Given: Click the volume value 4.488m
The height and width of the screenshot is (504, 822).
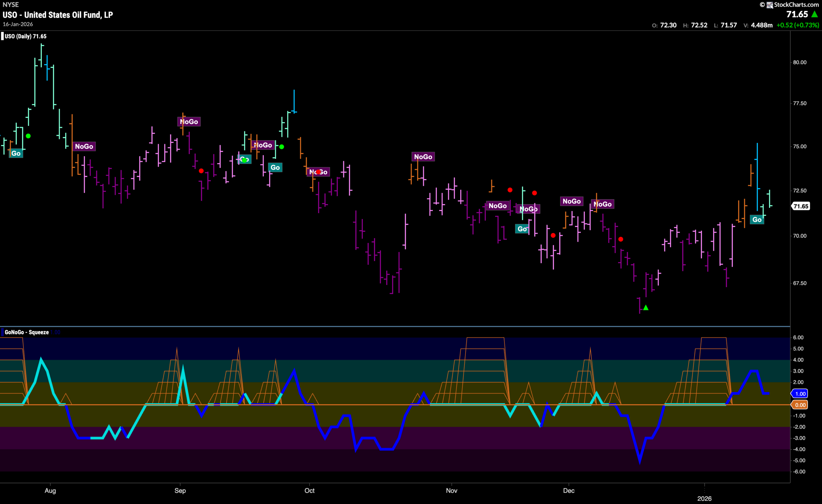Looking at the screenshot, I should pos(762,25).
